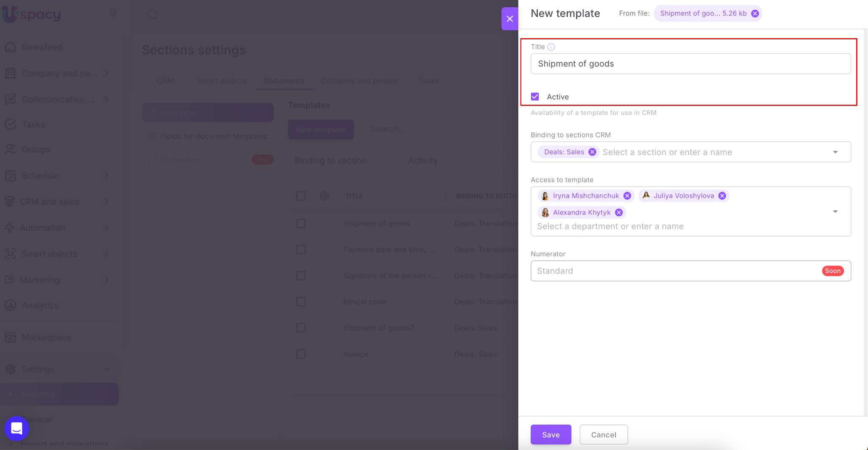
Task: Remove Iryna Mishchanchuk from template access
Action: [627, 196]
